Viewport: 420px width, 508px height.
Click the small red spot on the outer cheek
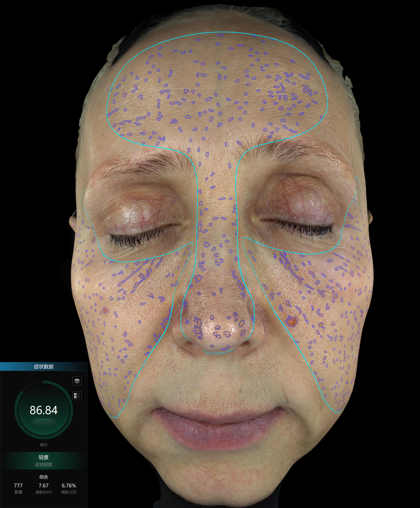point(105,310)
